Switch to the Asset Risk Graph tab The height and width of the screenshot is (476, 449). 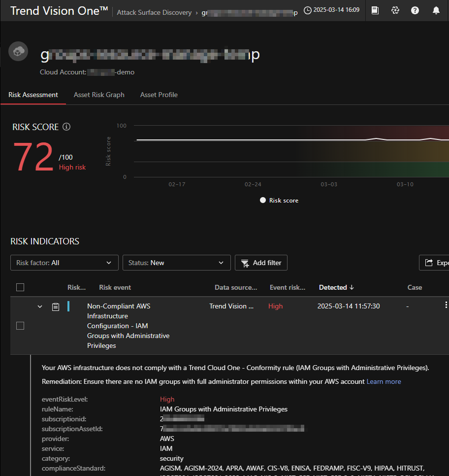99,95
